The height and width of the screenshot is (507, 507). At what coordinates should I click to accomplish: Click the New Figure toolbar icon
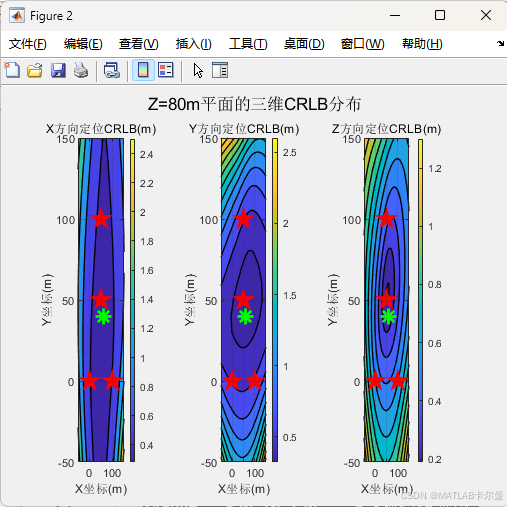tap(12, 70)
